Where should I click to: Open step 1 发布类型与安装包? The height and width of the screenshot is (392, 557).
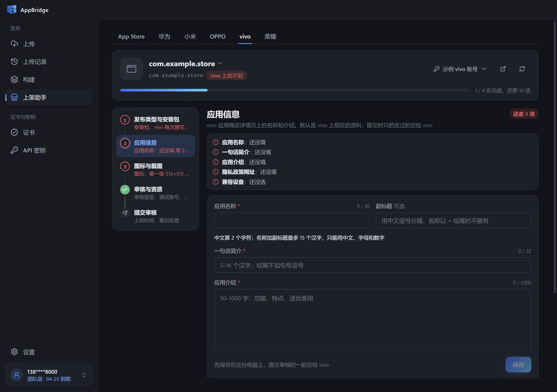155,123
